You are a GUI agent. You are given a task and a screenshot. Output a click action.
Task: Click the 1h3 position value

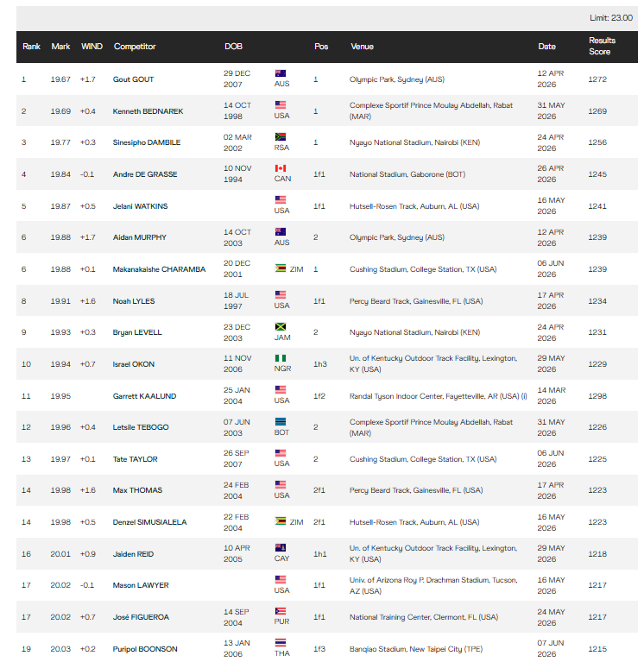319,364
